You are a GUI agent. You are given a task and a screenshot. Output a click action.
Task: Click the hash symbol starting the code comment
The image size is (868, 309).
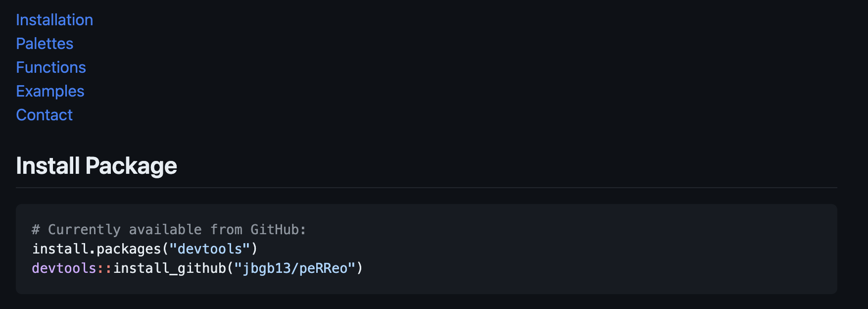click(x=36, y=230)
